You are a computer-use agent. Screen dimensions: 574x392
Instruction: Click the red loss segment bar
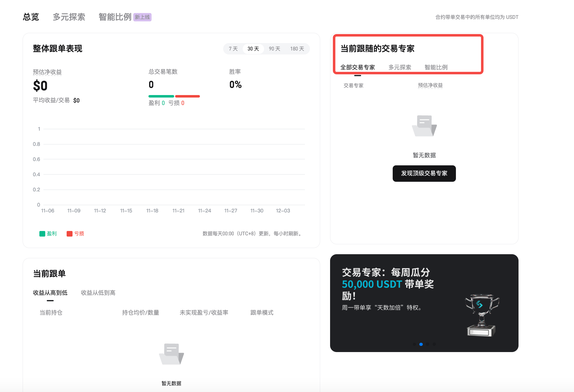click(x=188, y=96)
